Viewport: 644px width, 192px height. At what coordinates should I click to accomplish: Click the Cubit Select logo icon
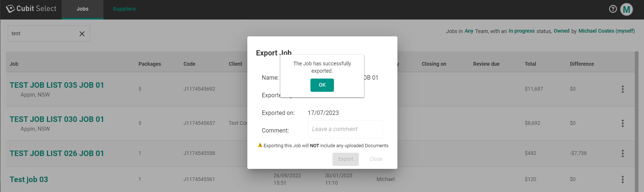pos(10,9)
